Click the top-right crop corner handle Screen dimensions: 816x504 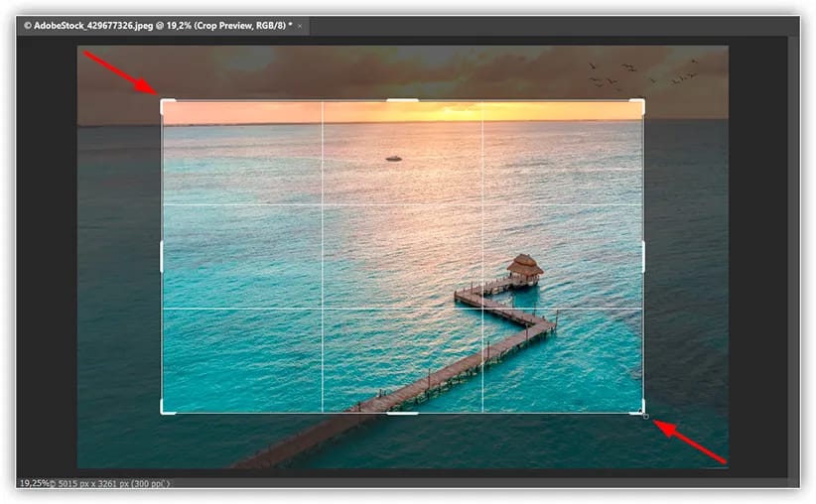(x=643, y=100)
